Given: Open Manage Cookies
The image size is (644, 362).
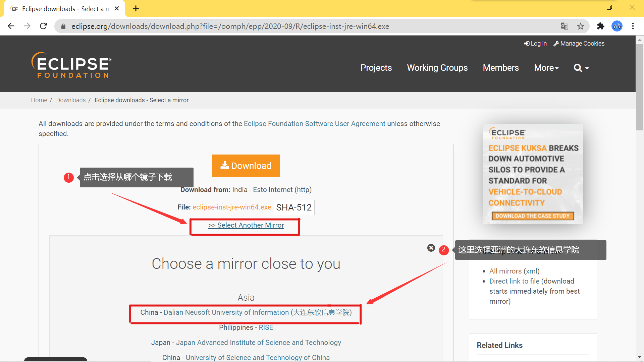Looking at the screenshot, I should coord(579,44).
